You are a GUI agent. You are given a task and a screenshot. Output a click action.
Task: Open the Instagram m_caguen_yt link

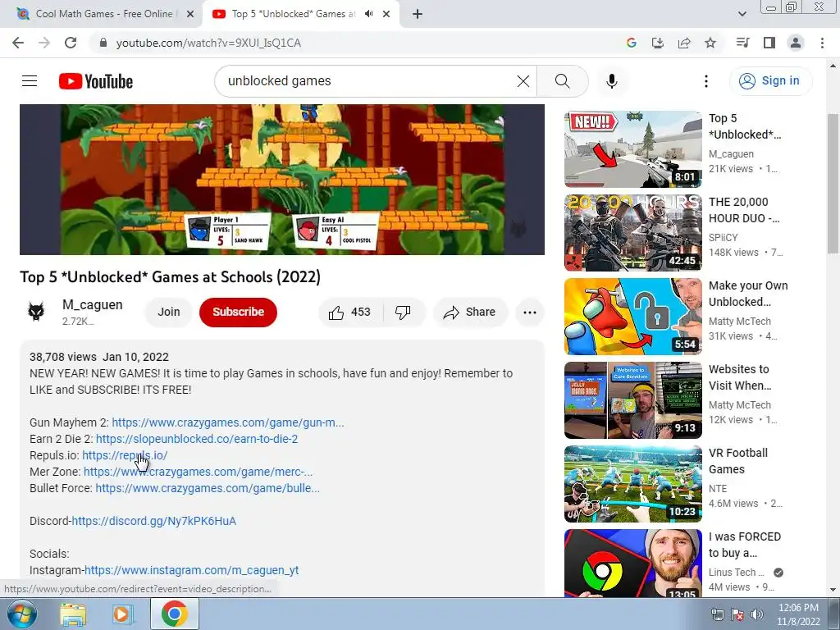pos(192,571)
